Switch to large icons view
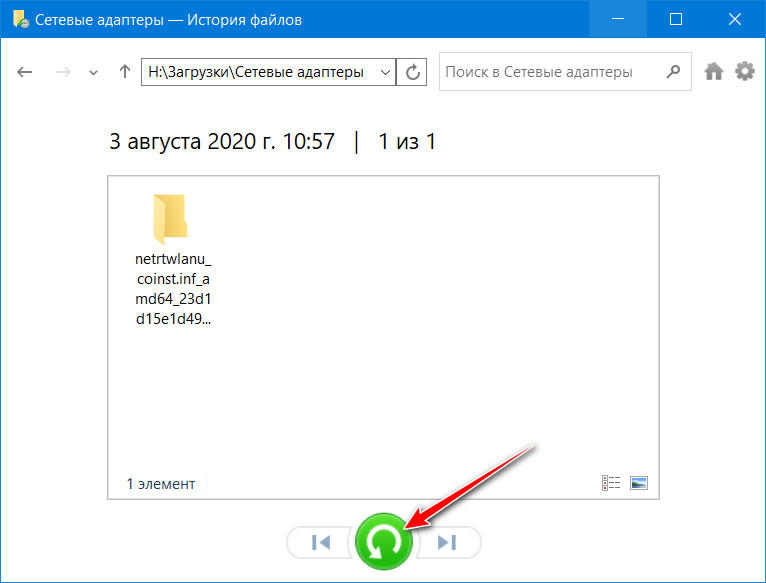Screen dimensions: 766x583 click(x=638, y=483)
